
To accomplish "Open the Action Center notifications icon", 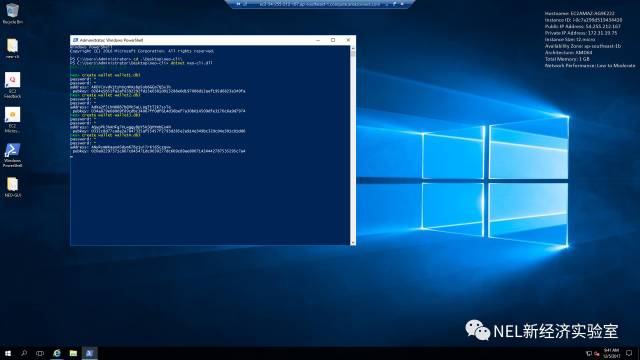I will click(629, 353).
